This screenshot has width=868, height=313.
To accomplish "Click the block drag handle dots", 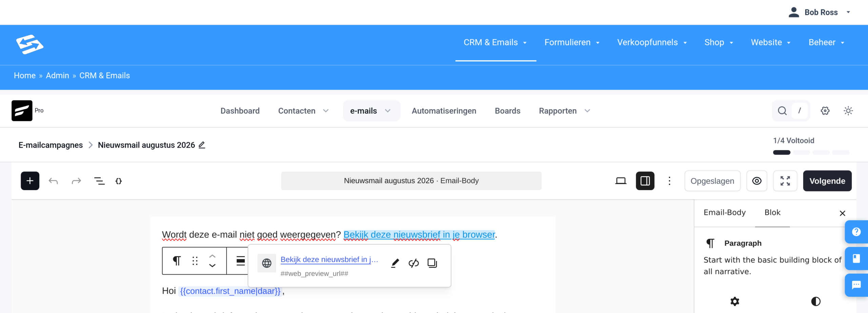I will coord(195,261).
